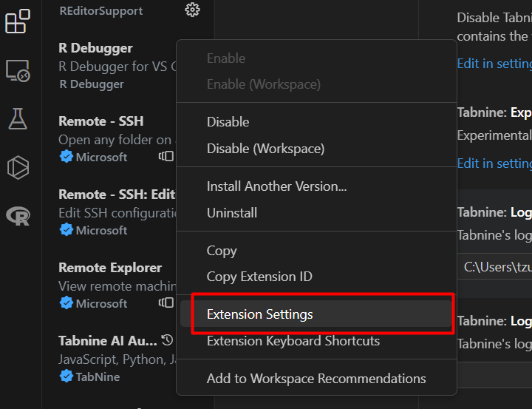
Task: Click 'JavaScript, Python, J' description text
Action: [117, 359]
